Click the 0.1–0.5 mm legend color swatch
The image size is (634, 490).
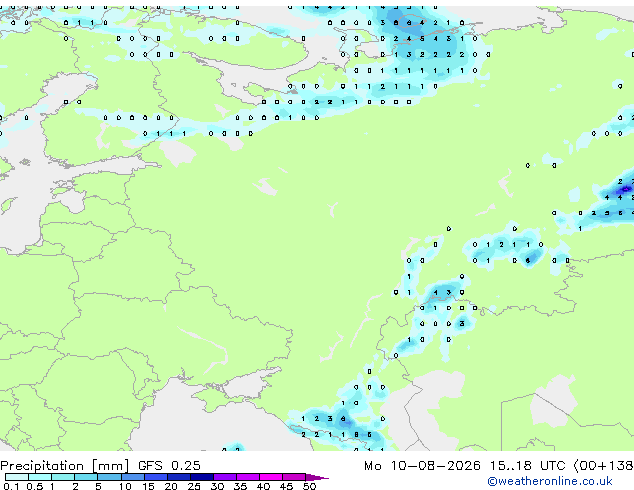17,477
